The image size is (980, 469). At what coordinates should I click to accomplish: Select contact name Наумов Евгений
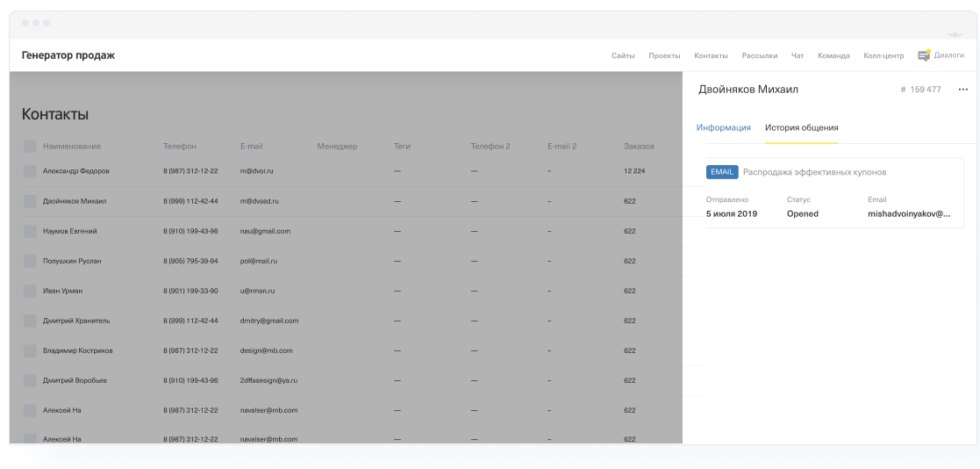[70, 231]
